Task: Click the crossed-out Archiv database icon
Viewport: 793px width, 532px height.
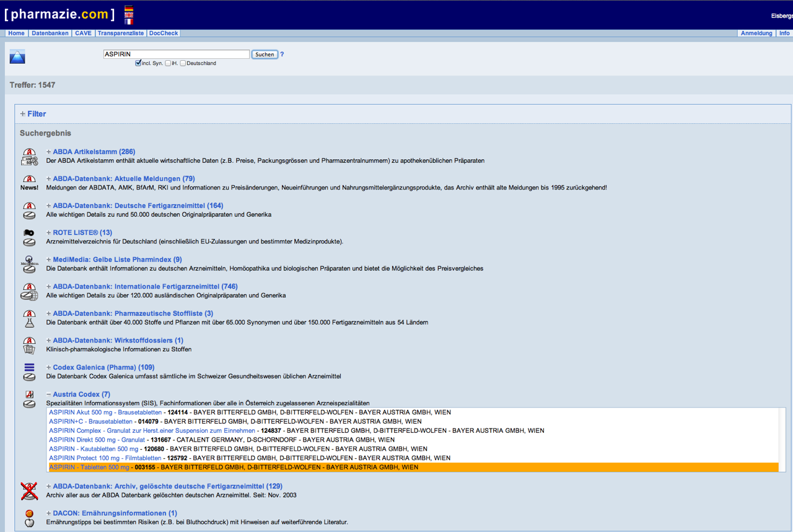Action: tap(29, 491)
